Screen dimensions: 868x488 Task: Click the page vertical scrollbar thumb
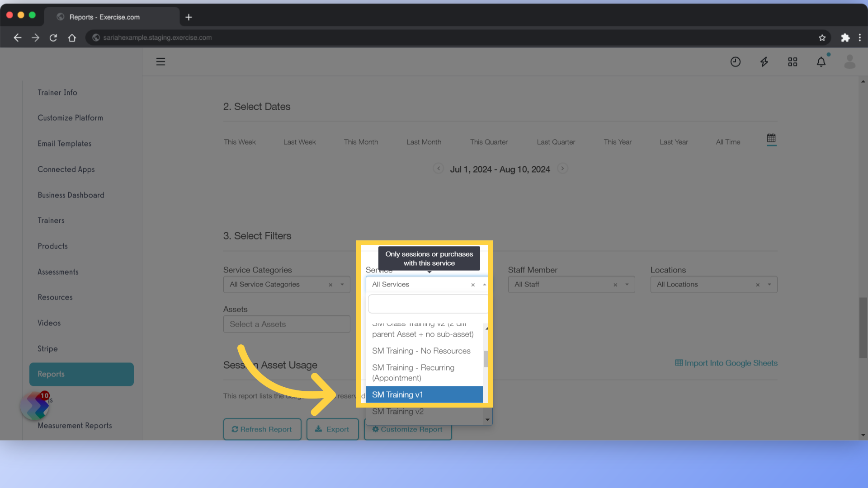(x=863, y=328)
